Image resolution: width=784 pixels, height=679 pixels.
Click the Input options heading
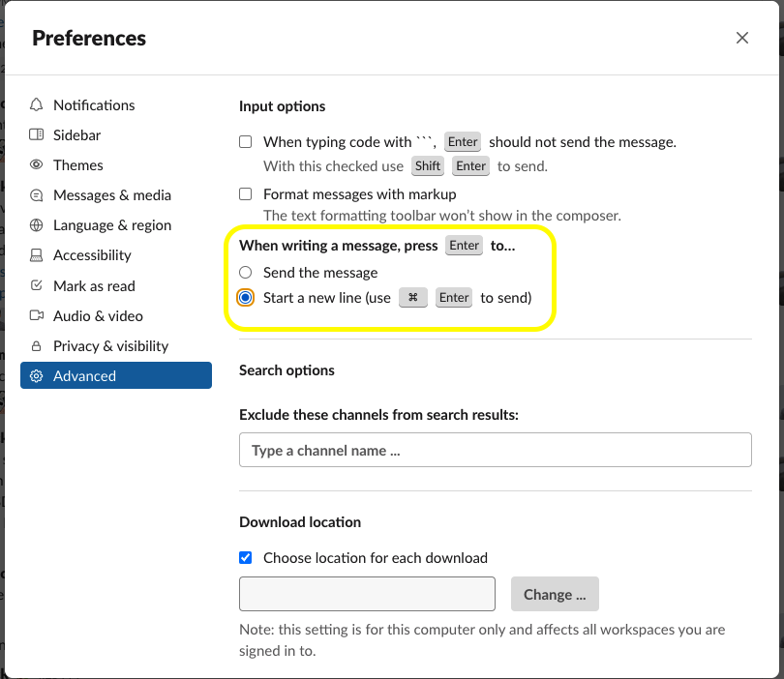tap(282, 106)
